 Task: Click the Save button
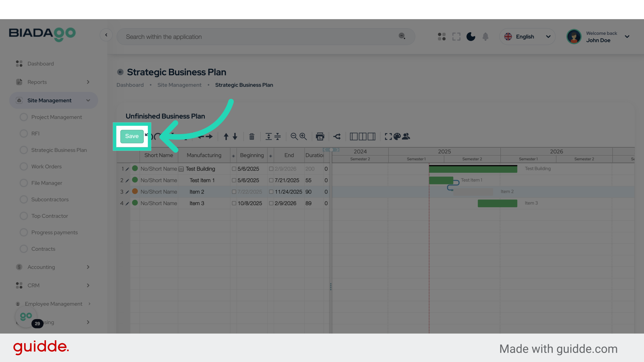point(132,136)
